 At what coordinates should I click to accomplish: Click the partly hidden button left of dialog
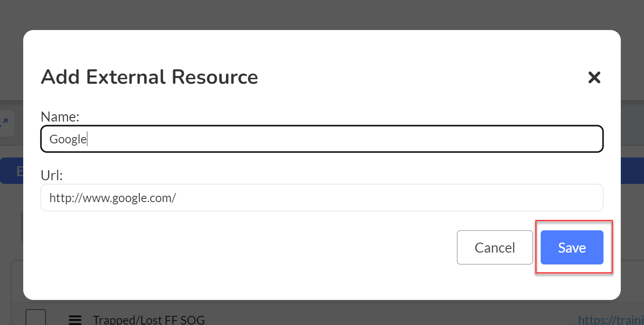[x=21, y=227]
